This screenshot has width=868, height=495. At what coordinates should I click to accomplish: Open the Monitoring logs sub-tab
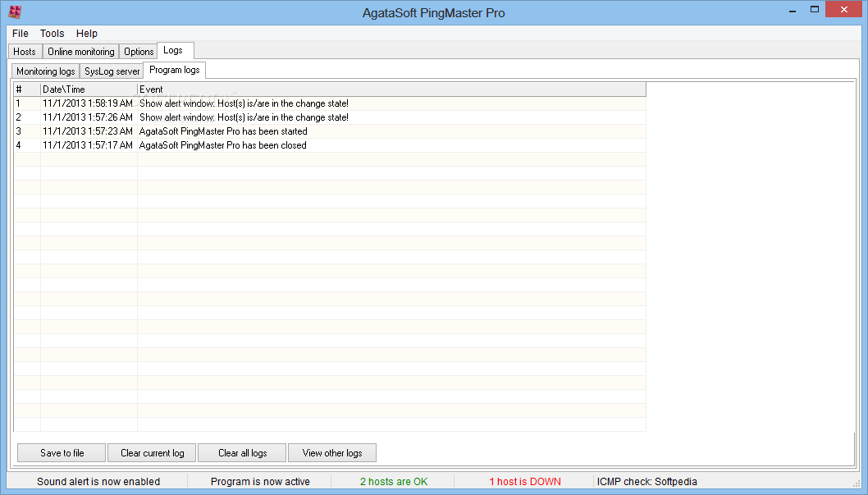pyautogui.click(x=45, y=71)
